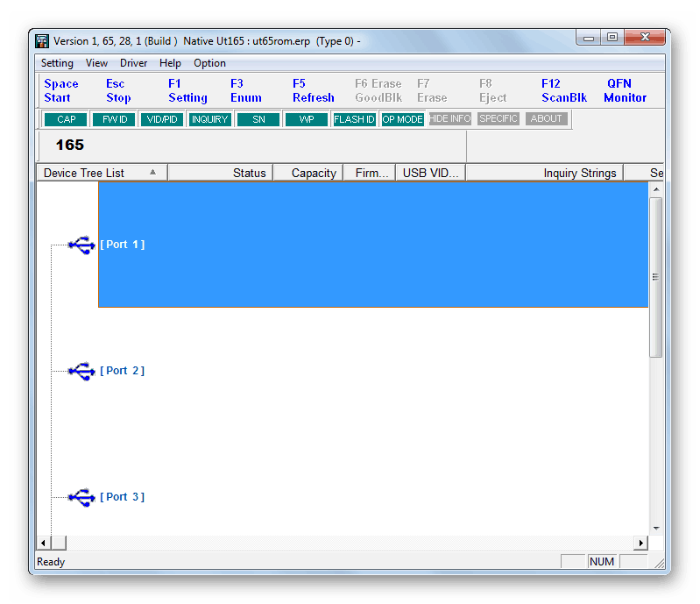This screenshot has width=700, height=604.
Task: Click the vertical scrollbar thumb
Action: (656, 277)
